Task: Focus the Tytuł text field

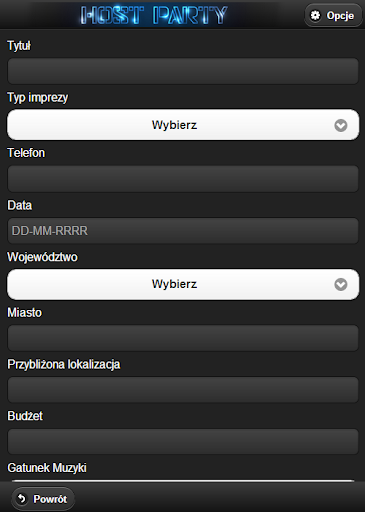Action: pos(183,71)
